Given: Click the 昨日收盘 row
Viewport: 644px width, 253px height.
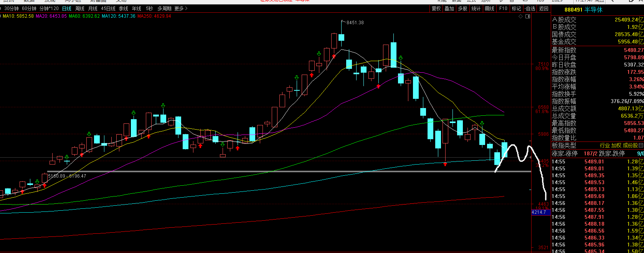Looking at the screenshot, I should [598, 65].
